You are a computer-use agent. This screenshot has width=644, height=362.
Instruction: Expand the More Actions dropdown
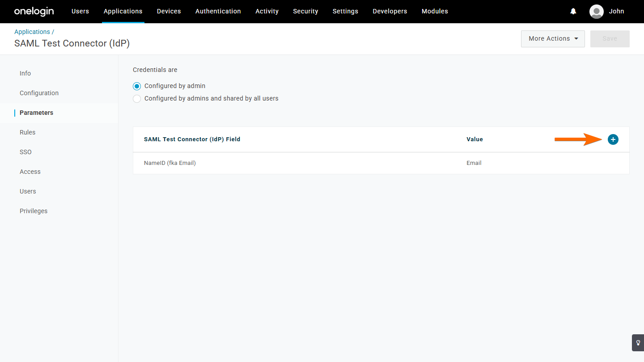point(553,39)
